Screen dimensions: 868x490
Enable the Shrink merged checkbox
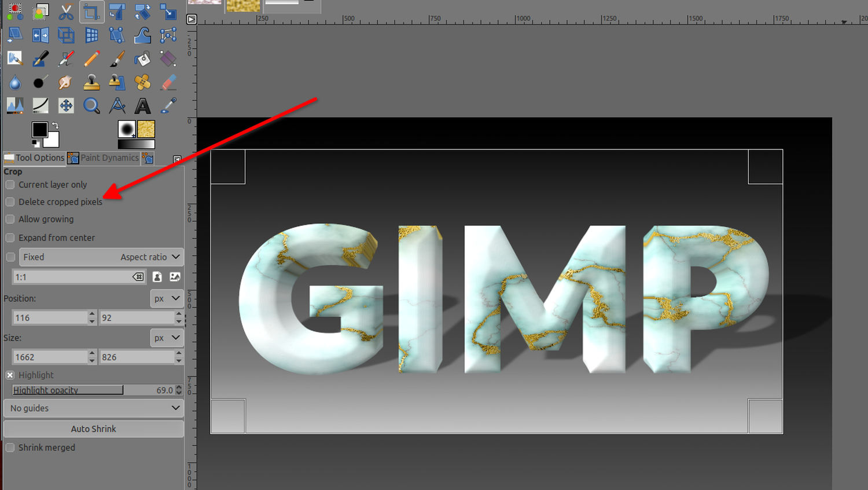click(x=10, y=448)
